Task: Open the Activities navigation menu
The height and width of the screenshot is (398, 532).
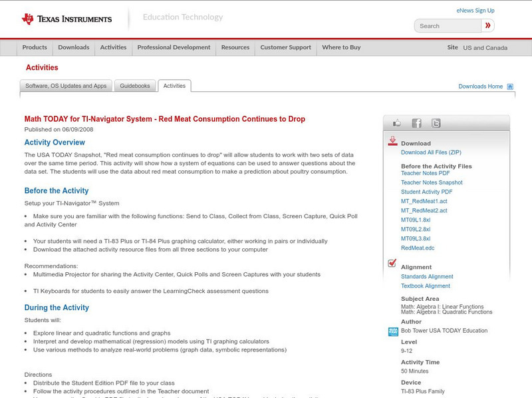Action: point(113,47)
